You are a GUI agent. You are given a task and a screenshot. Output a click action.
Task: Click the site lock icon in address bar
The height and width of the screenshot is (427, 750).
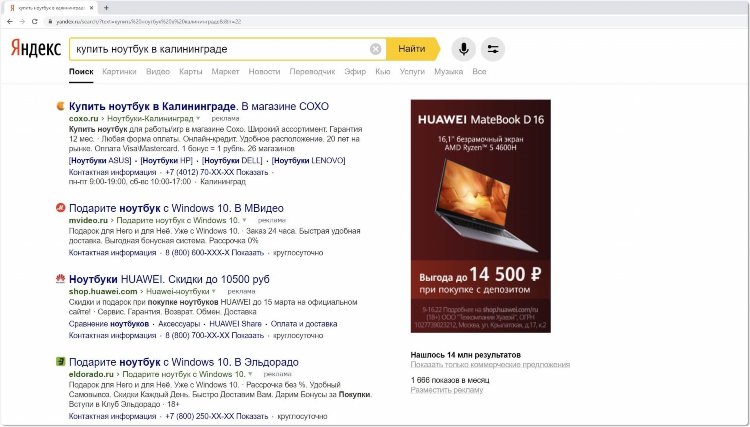(x=50, y=22)
